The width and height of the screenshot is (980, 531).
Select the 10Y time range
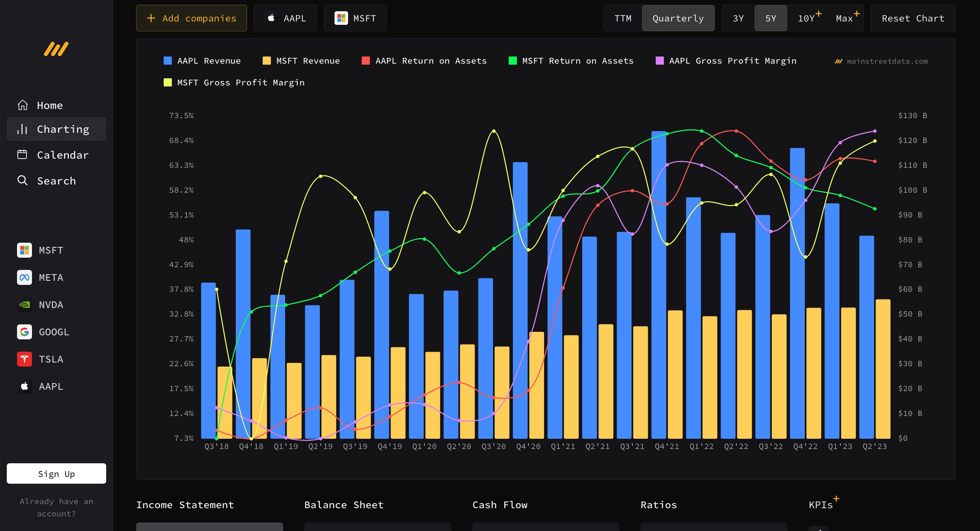click(x=806, y=18)
